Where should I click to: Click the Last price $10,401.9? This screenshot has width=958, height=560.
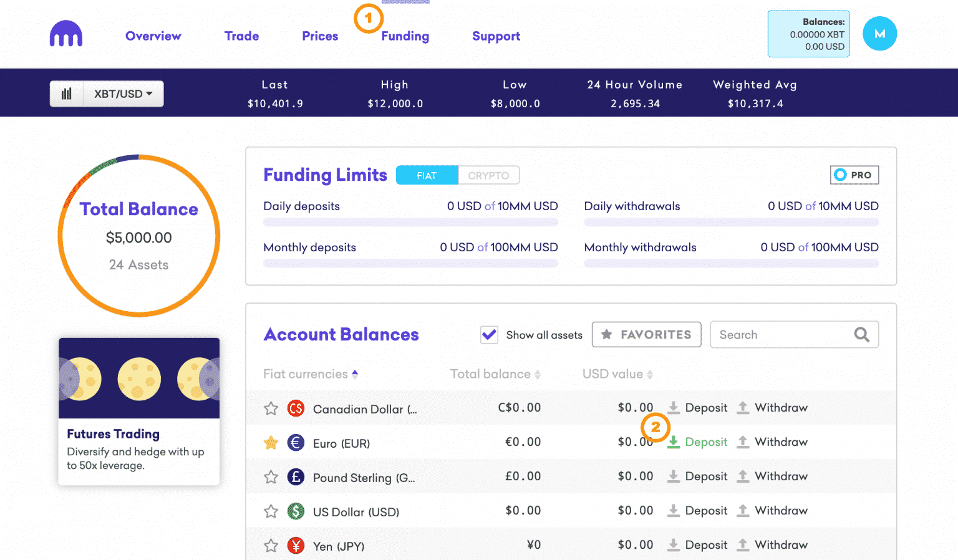(275, 104)
